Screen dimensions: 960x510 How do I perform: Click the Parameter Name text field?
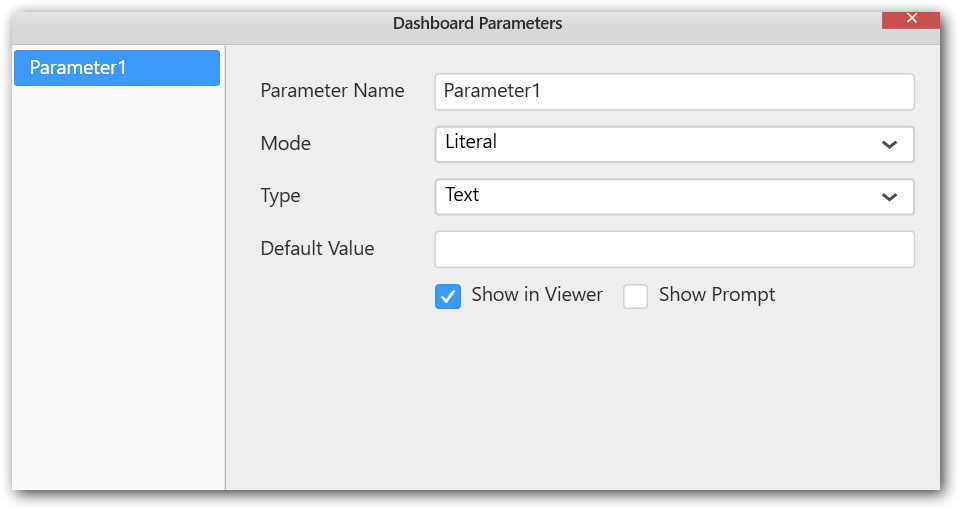(x=674, y=91)
